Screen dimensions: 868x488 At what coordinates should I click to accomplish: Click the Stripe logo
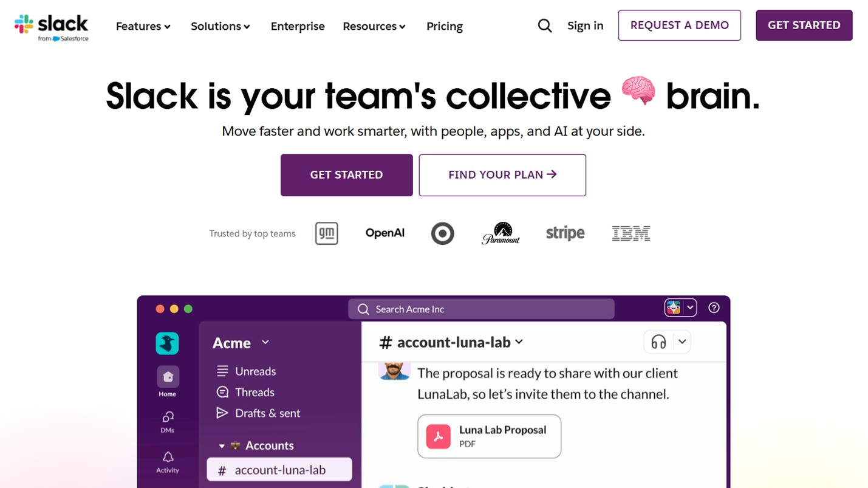[565, 233]
